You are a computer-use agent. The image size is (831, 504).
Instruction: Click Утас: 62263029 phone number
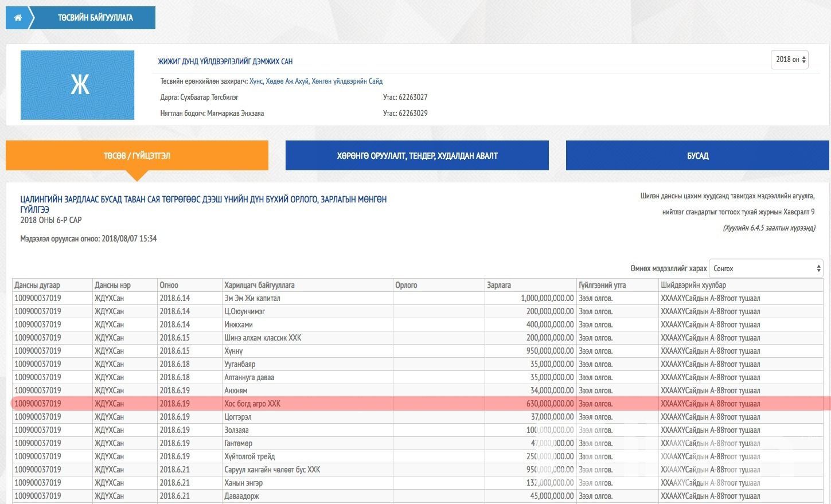(405, 114)
